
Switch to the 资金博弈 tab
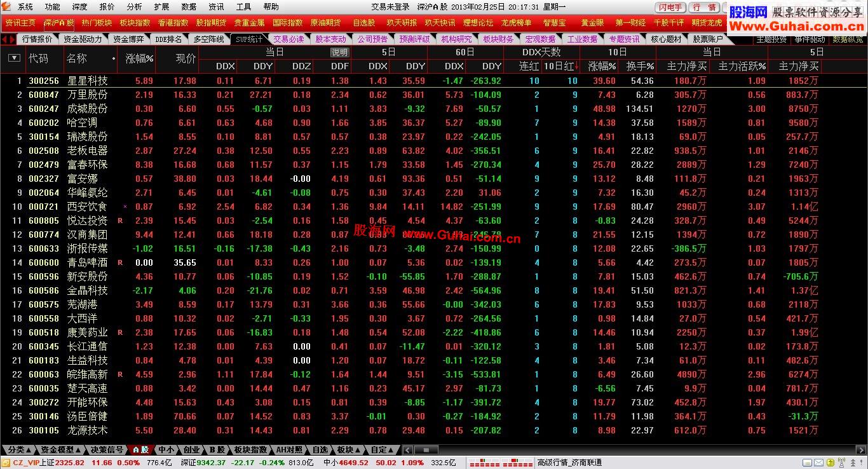coord(129,39)
